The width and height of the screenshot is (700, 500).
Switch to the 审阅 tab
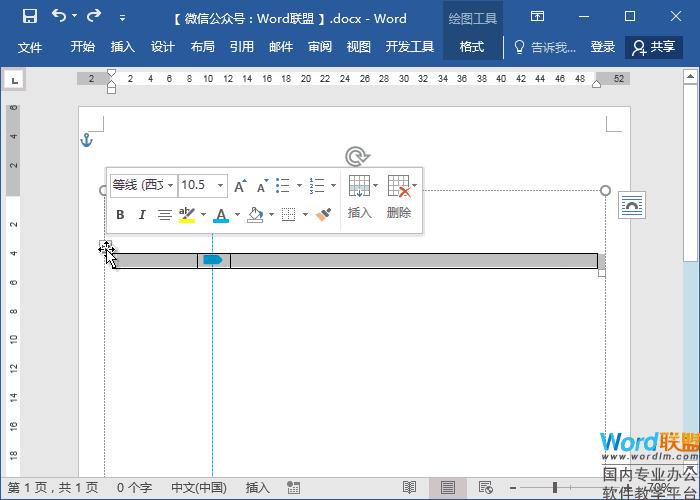pos(320,47)
